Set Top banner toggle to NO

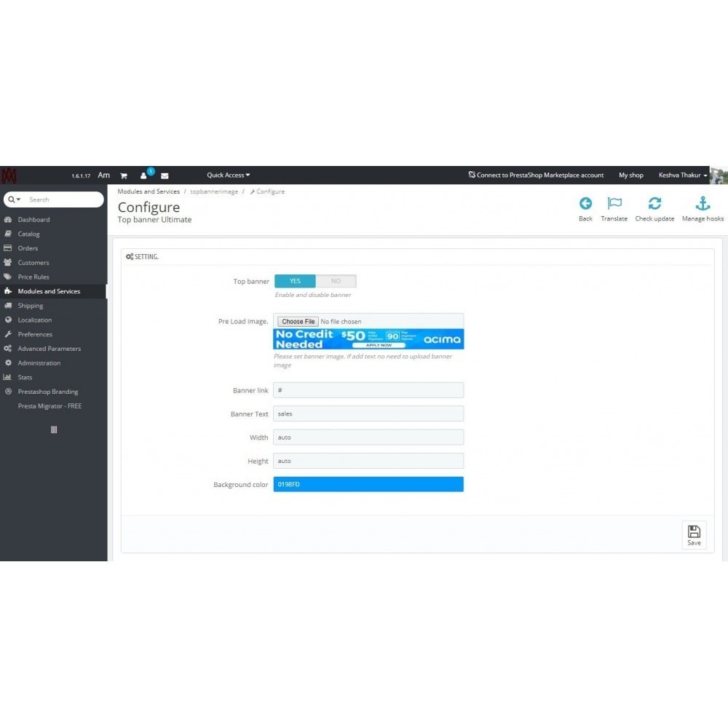click(336, 281)
